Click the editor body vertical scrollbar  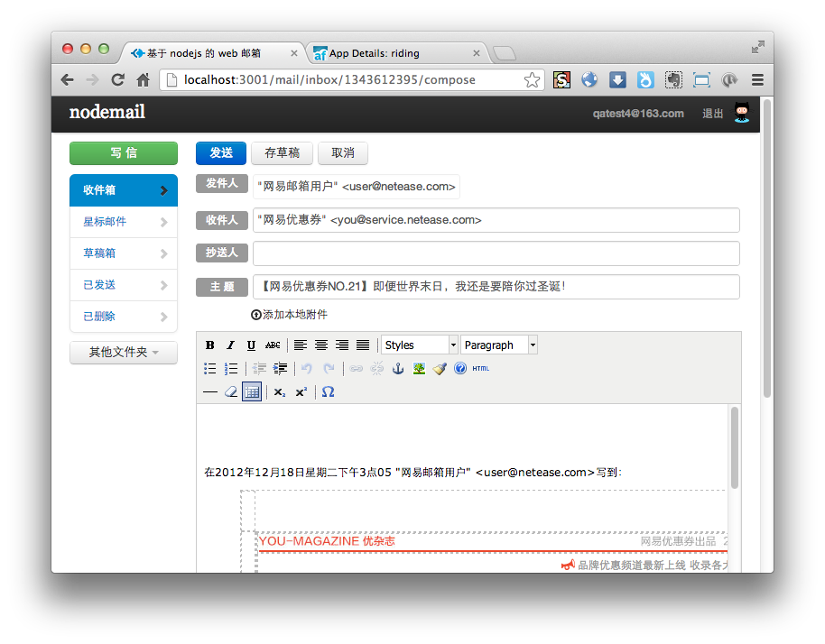click(735, 448)
